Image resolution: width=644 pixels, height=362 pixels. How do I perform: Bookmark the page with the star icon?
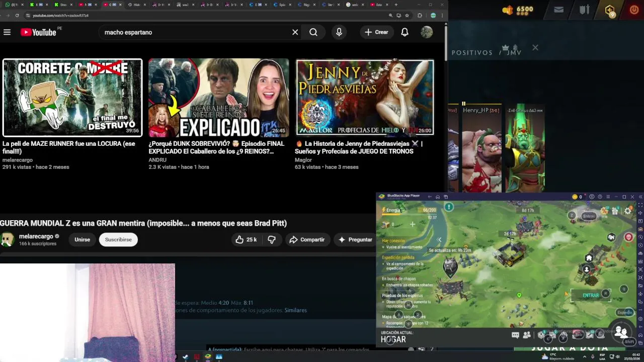[x=407, y=16]
